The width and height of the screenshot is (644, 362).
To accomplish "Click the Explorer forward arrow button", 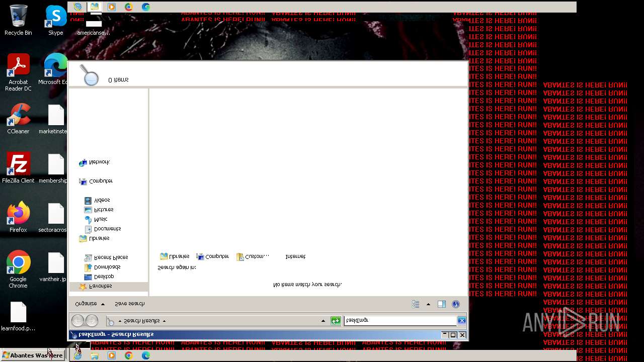I will [92, 321].
